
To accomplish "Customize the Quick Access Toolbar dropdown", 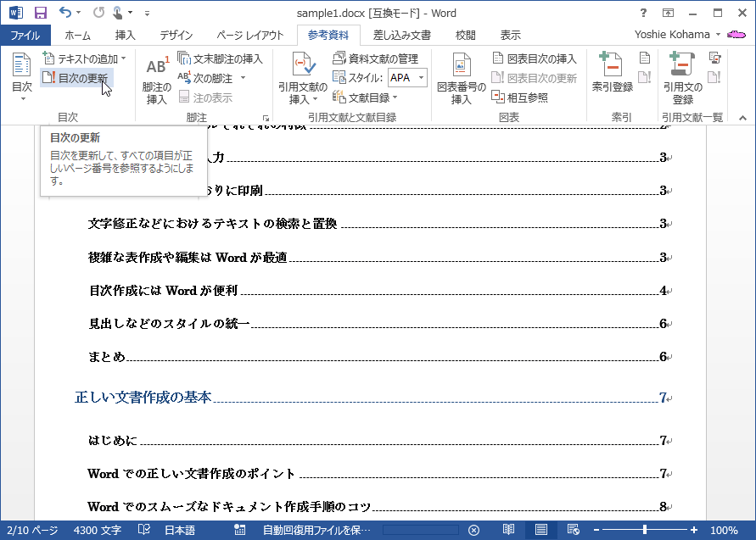I will coord(147,14).
